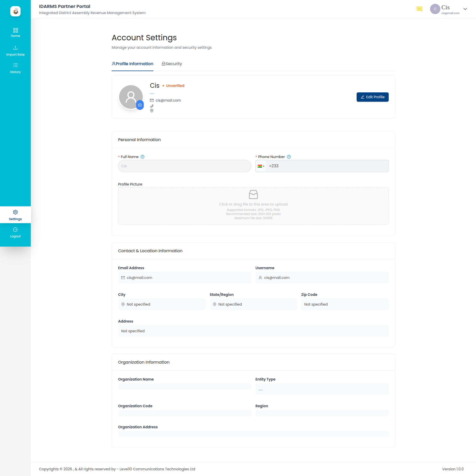
Task: Click the Region field under Organization Information
Action: point(322,413)
